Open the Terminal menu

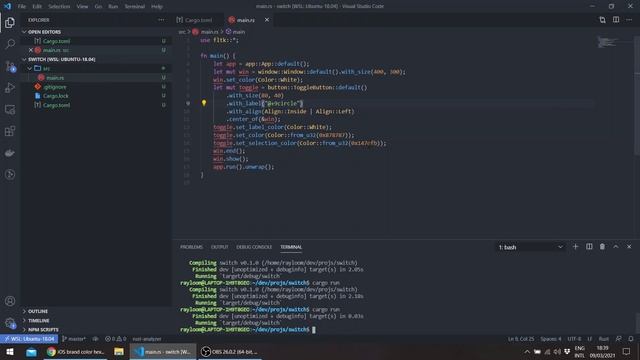pyautogui.click(x=135, y=7)
